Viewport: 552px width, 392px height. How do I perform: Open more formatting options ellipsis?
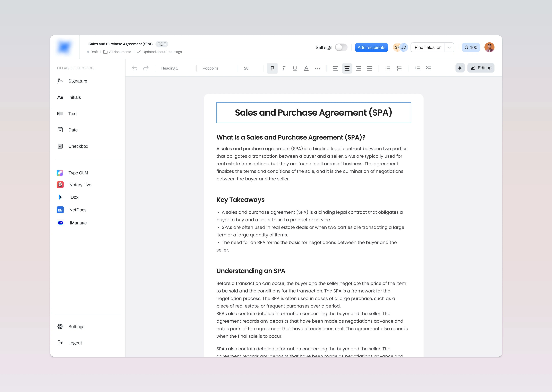(x=318, y=68)
